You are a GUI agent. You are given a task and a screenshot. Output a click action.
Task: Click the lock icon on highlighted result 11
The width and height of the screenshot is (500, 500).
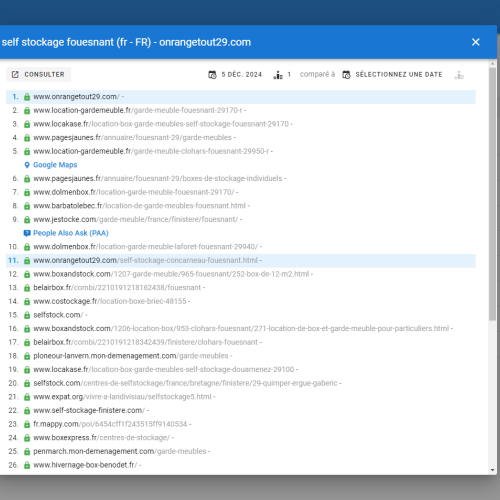pyautogui.click(x=27, y=261)
